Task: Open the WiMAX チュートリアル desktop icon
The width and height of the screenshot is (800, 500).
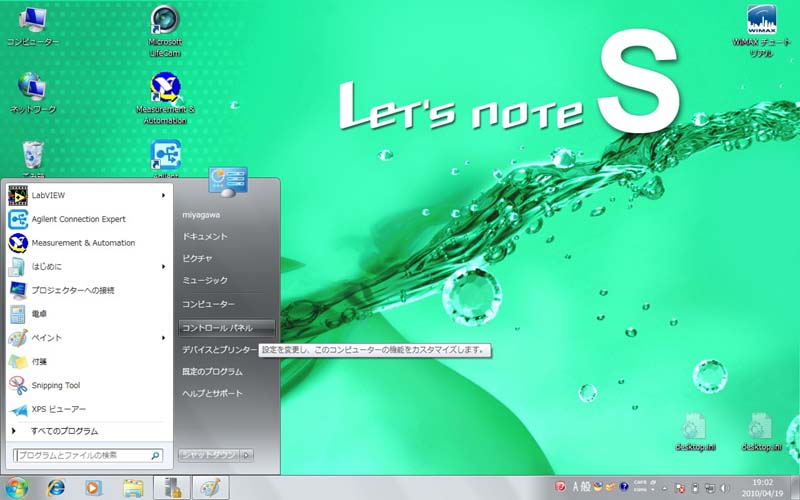Action: [x=761, y=31]
